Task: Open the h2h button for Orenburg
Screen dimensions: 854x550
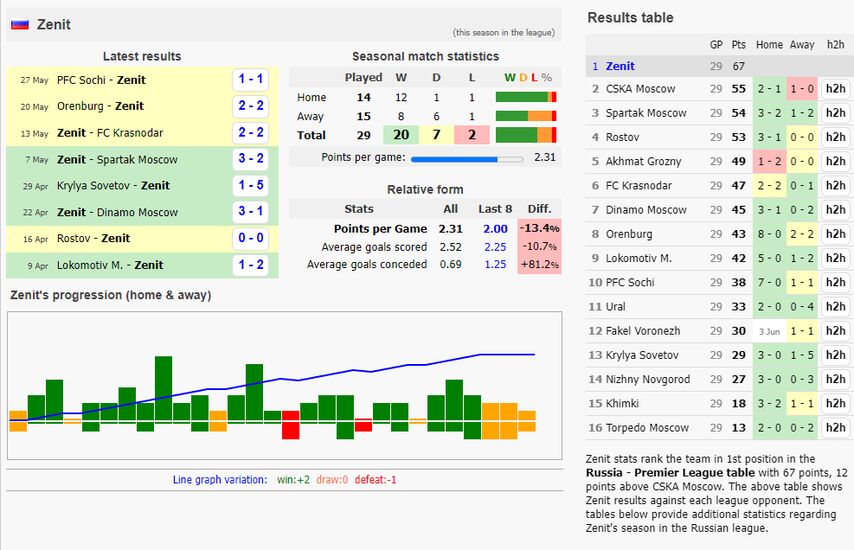Action: click(x=835, y=234)
